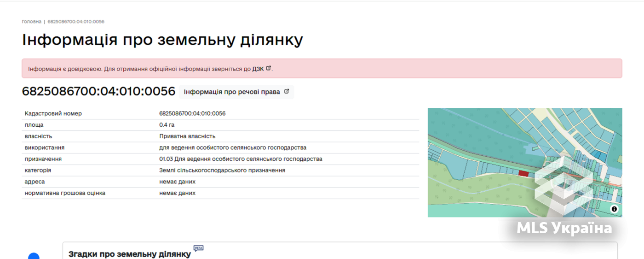Open the cadastral map thumbnail
The height and width of the screenshot is (259, 644).
[525, 163]
